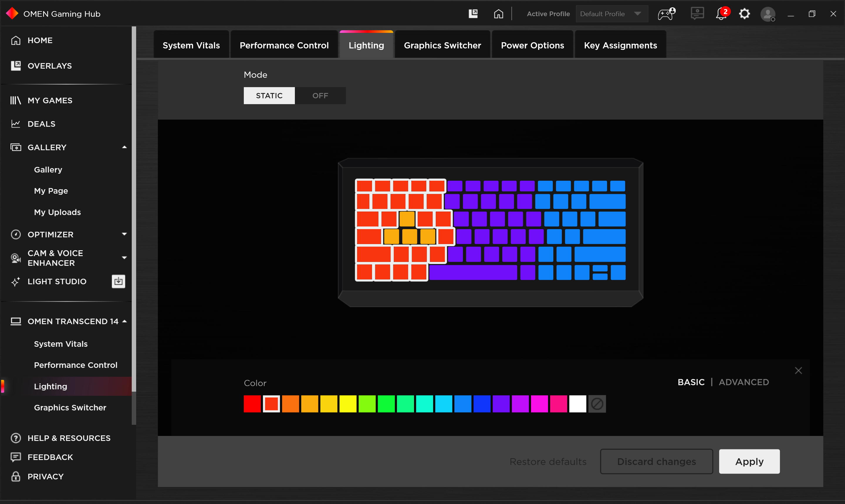Click Discard changes button
The width and height of the screenshot is (845, 504).
(656, 461)
